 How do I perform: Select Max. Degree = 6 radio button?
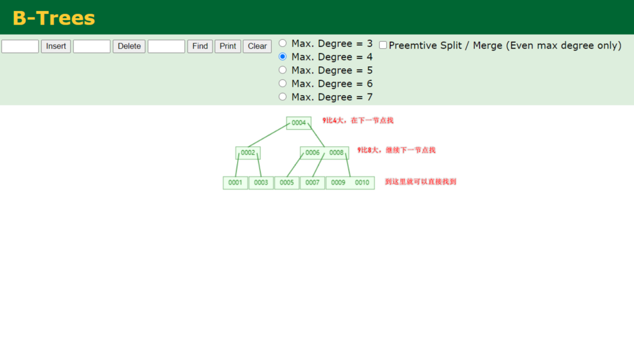pos(282,83)
